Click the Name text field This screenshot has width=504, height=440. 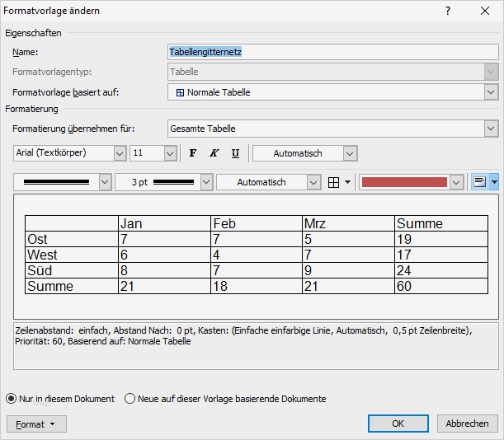332,52
